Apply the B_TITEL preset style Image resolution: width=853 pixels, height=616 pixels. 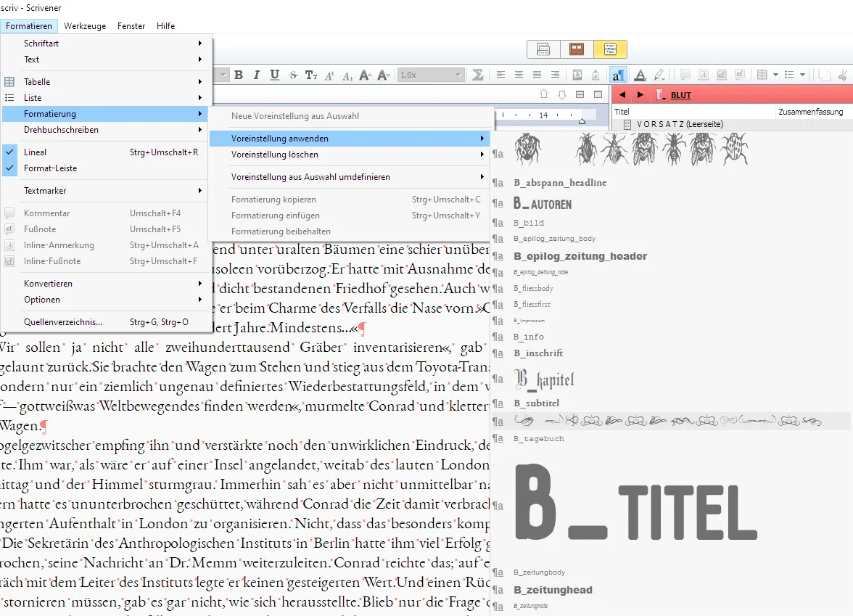click(x=635, y=501)
